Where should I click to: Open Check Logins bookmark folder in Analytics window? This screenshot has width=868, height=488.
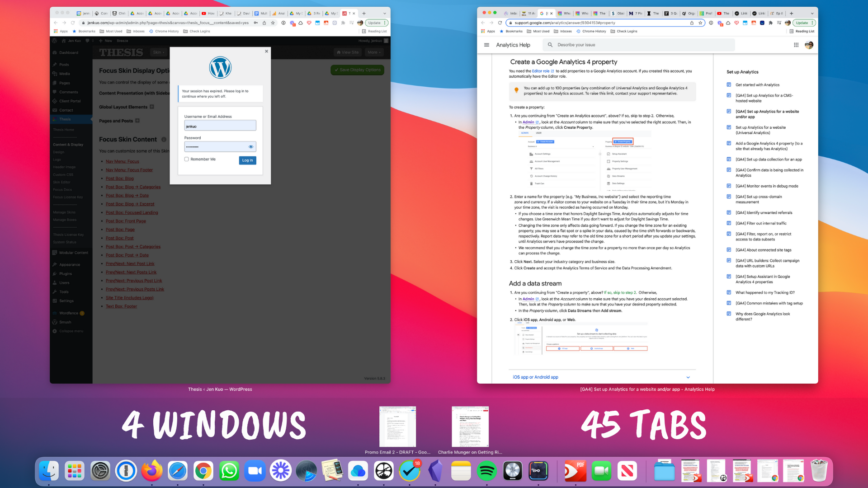click(x=624, y=32)
